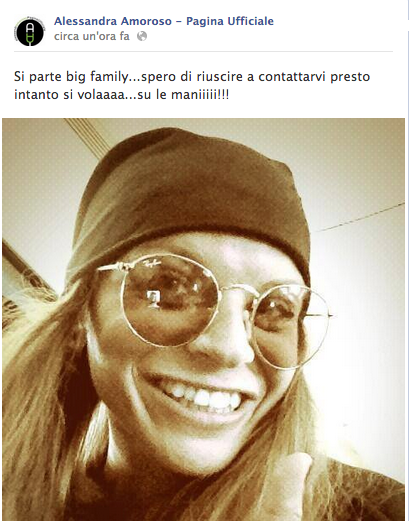Open the Alessandra Amoroso page avatar
The width and height of the screenshot is (409, 521).
point(29,31)
